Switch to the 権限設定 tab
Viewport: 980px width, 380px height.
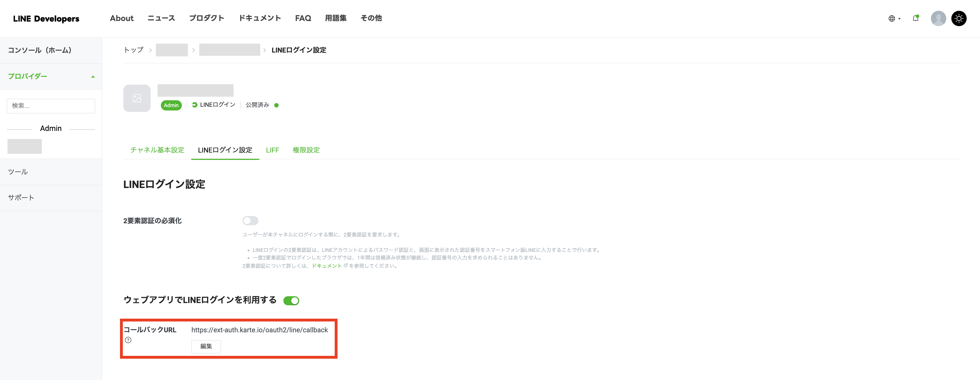coord(306,150)
